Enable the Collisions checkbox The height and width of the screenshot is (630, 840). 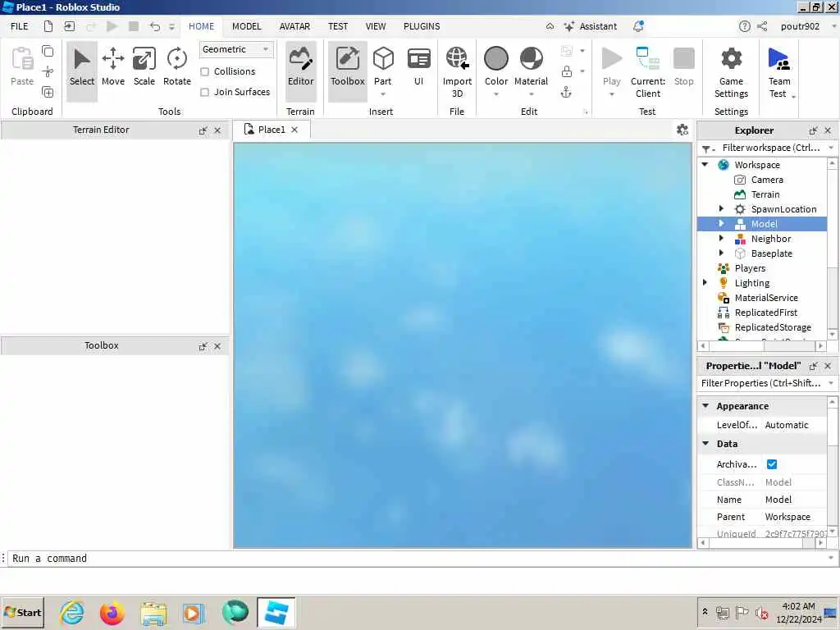pos(204,72)
